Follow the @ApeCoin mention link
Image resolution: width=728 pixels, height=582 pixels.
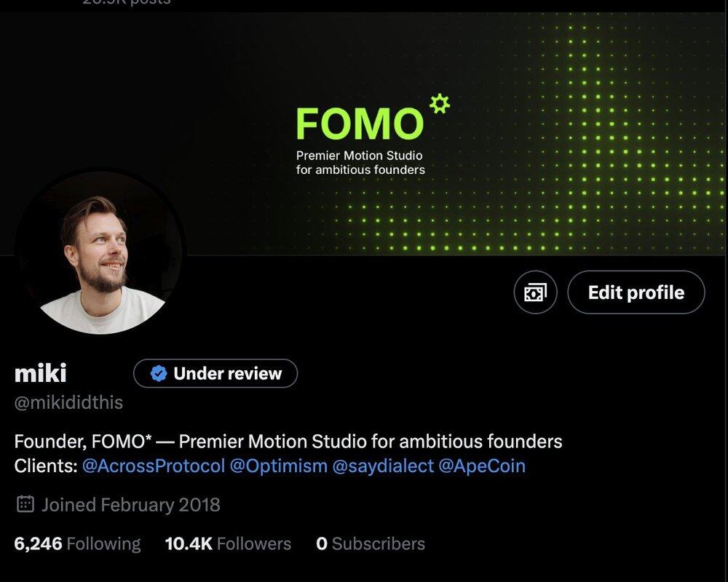482,466
